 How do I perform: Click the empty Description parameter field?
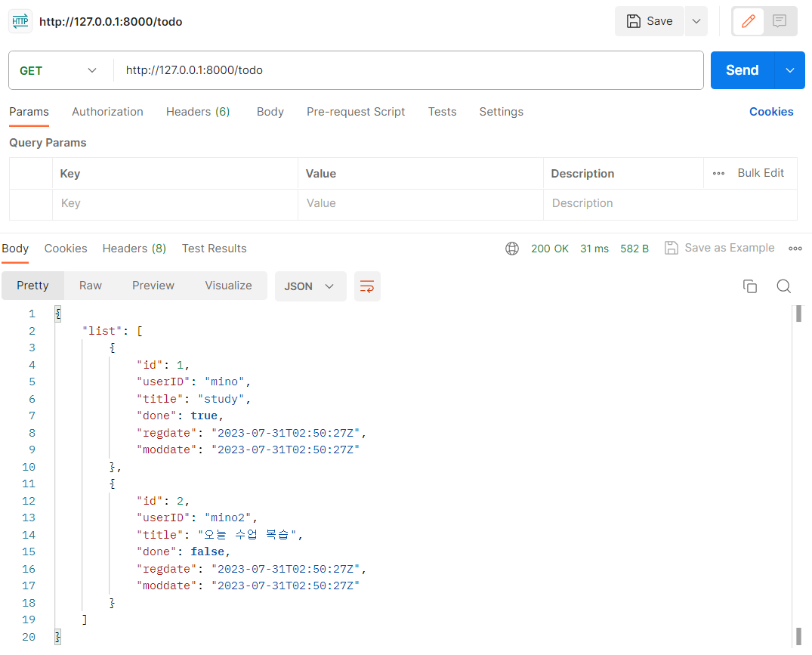coord(670,203)
